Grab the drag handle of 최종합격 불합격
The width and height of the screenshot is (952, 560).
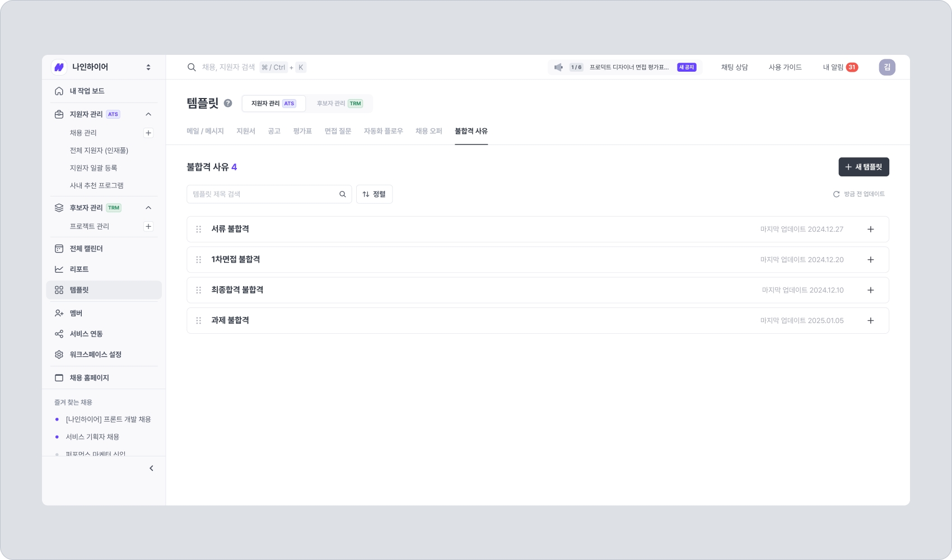(x=198, y=290)
